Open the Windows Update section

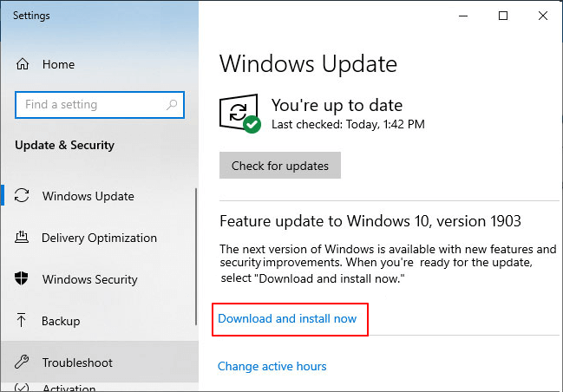pyautogui.click(x=88, y=196)
